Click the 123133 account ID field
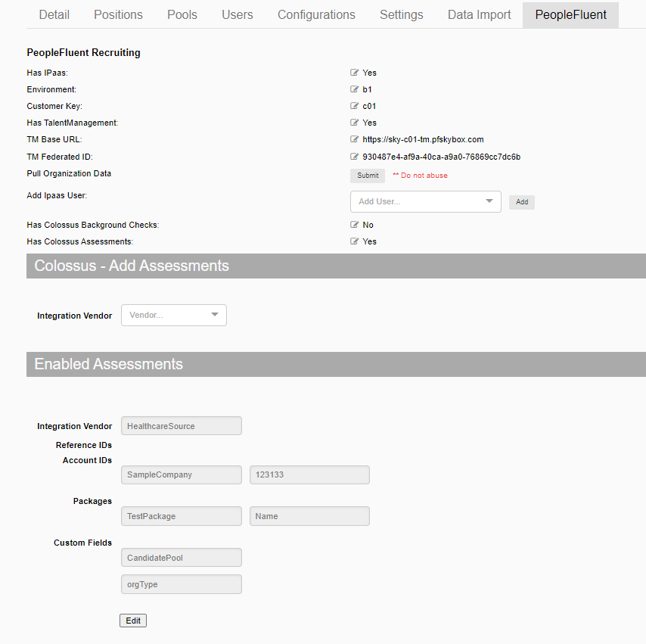This screenshot has width=646, height=644. [309, 474]
